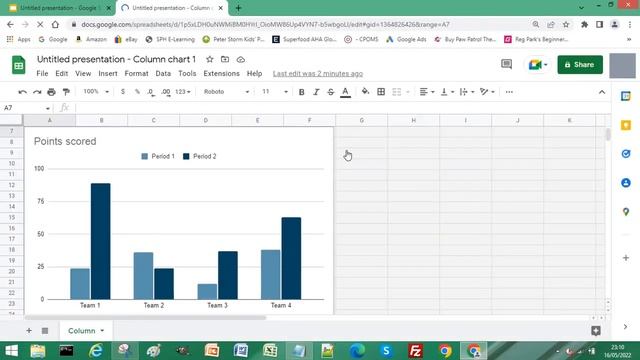Screen dimensions: 640x360
Task: Open the Tools menu
Action: click(187, 73)
